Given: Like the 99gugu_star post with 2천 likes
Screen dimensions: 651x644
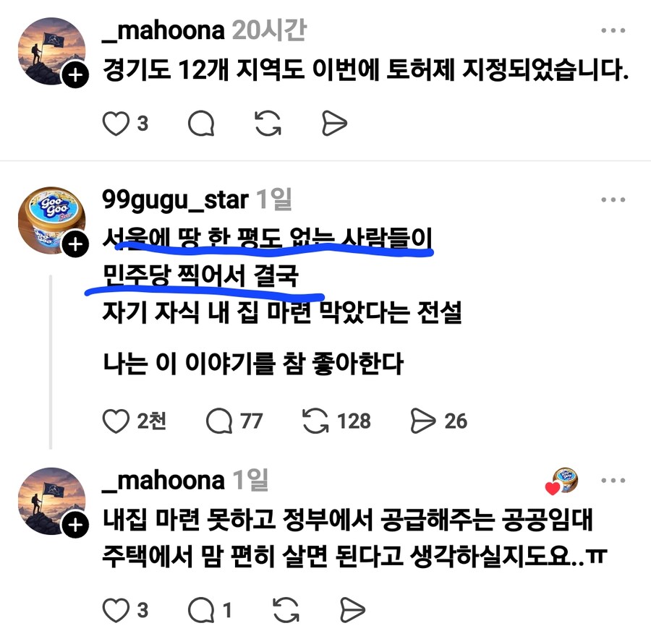Looking at the screenshot, I should pyautogui.click(x=116, y=421).
